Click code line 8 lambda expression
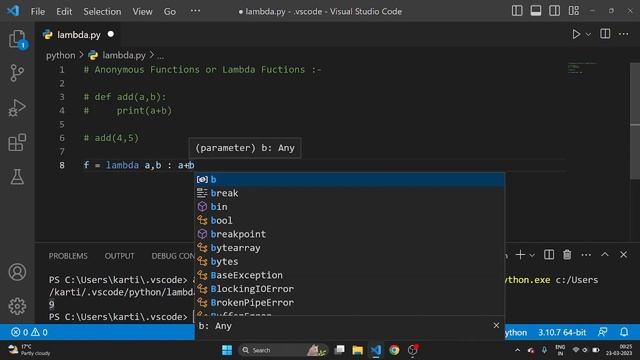The height and width of the screenshot is (360, 640). point(139,165)
